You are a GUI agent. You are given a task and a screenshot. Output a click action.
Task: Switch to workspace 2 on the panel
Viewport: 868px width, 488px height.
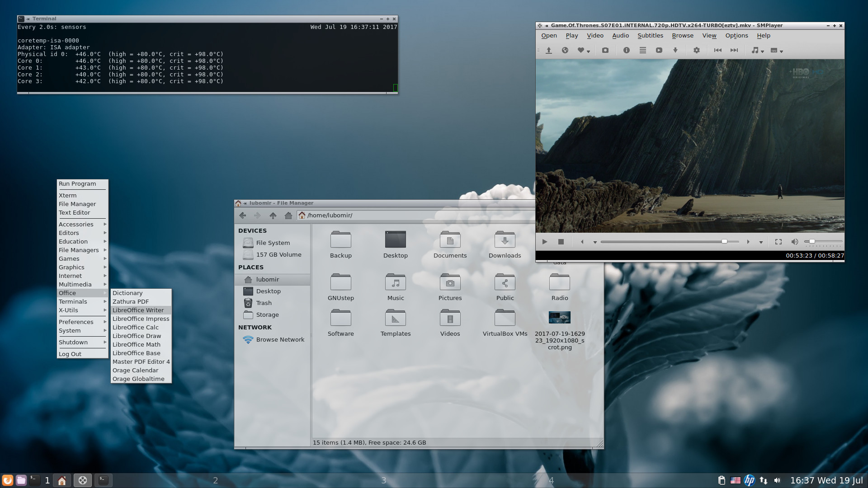pyautogui.click(x=215, y=480)
